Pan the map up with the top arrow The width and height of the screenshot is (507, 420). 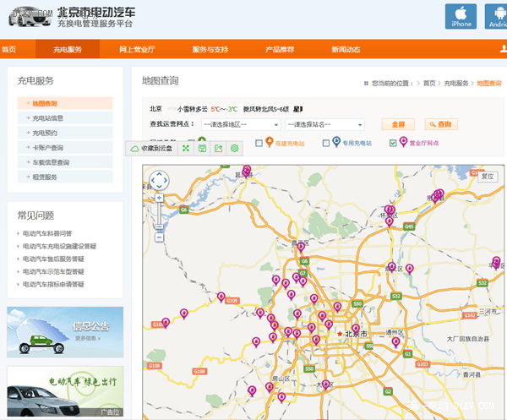point(159,174)
